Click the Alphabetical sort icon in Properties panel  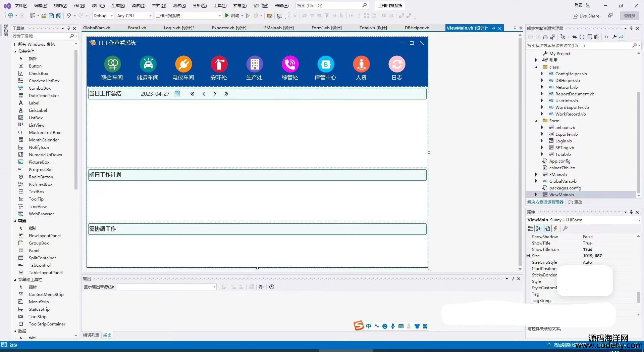coord(538,228)
